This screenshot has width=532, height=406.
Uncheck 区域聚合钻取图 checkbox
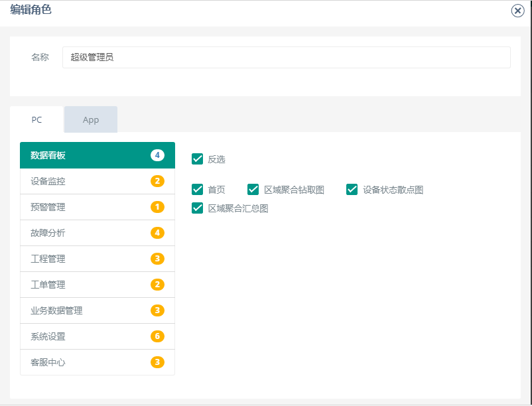click(253, 189)
